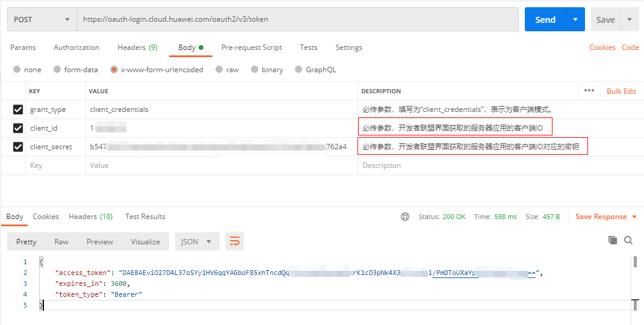Select the none body type
Image resolution: width=644 pixels, height=325 pixels.
coord(17,69)
